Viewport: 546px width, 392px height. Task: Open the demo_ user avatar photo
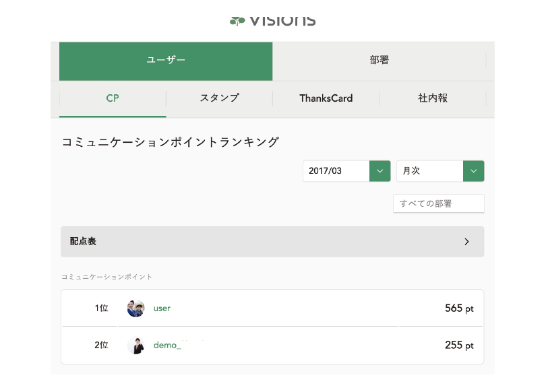pyautogui.click(x=135, y=345)
